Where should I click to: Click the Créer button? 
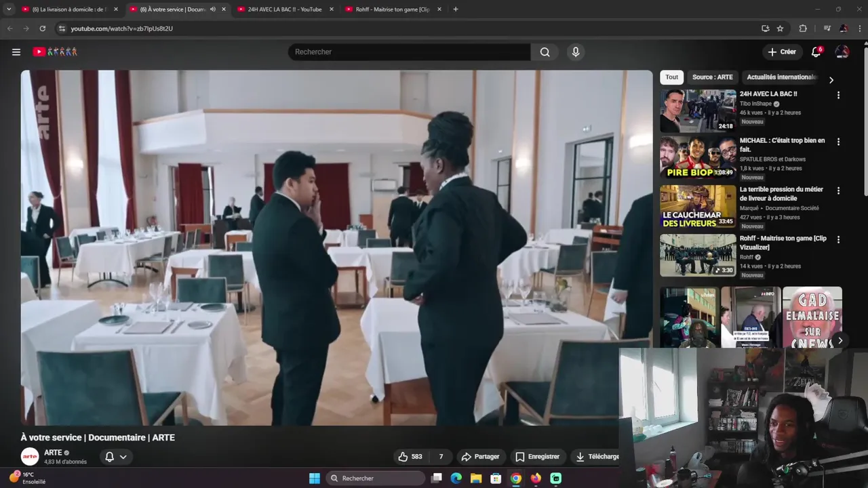[x=782, y=52]
